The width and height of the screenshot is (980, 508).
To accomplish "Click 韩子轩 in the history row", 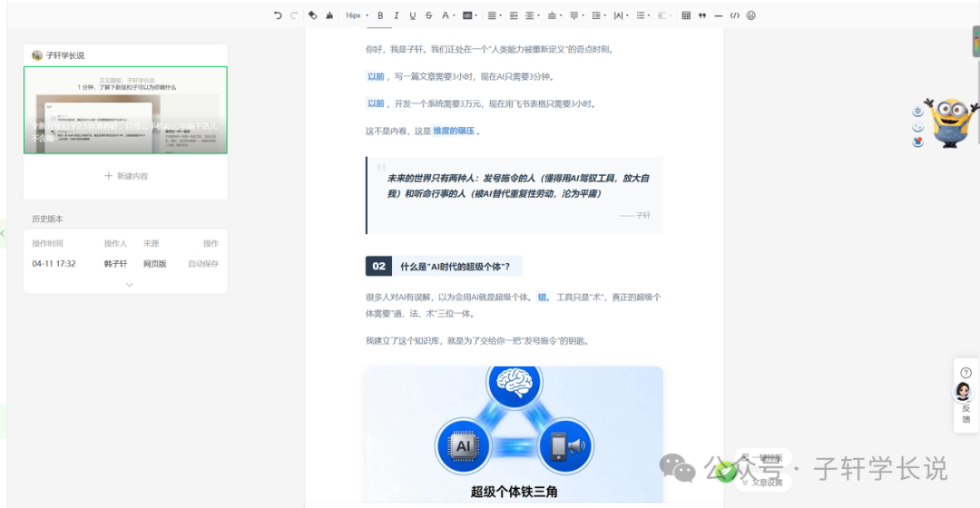I will click(x=115, y=264).
